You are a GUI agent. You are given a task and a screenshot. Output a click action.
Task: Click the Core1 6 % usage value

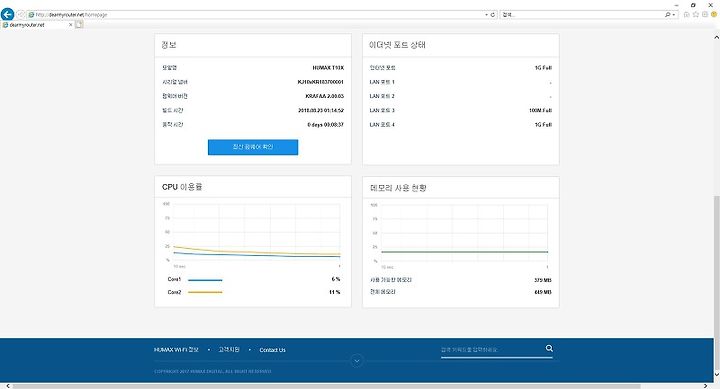[x=336, y=279]
